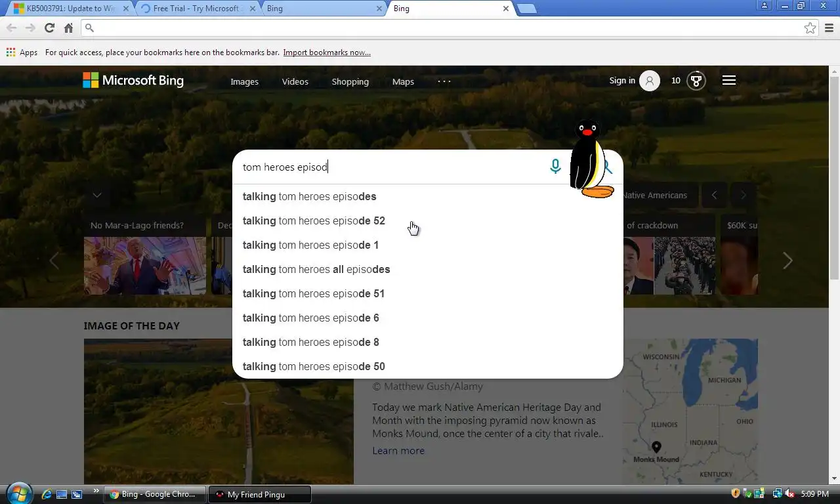This screenshot has width=840, height=504.
Task: Open the security shield tray icon
Action: [736, 493]
